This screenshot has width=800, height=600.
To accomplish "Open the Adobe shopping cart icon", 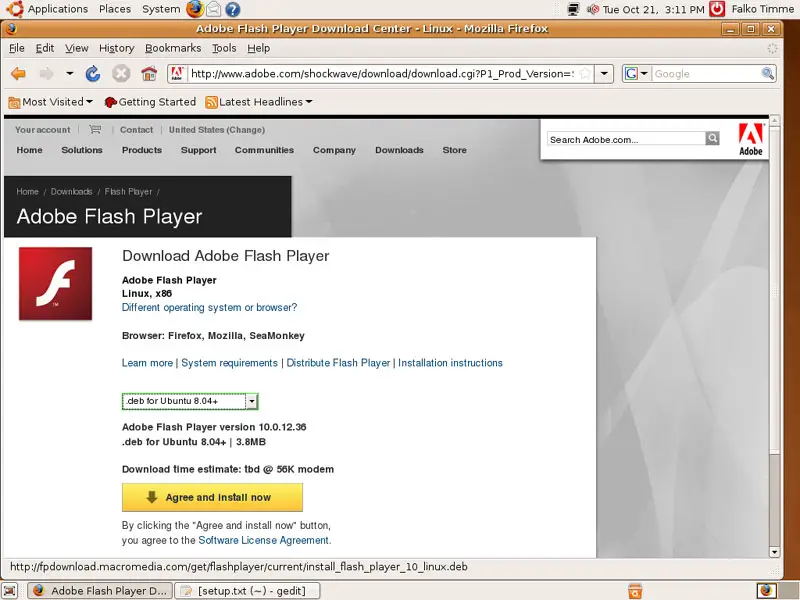I will pos(95,130).
